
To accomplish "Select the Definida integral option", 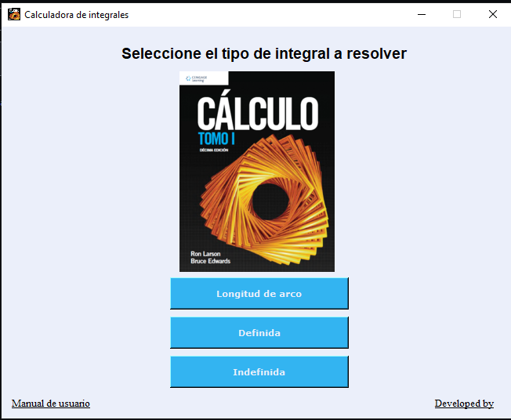I will (259, 333).
